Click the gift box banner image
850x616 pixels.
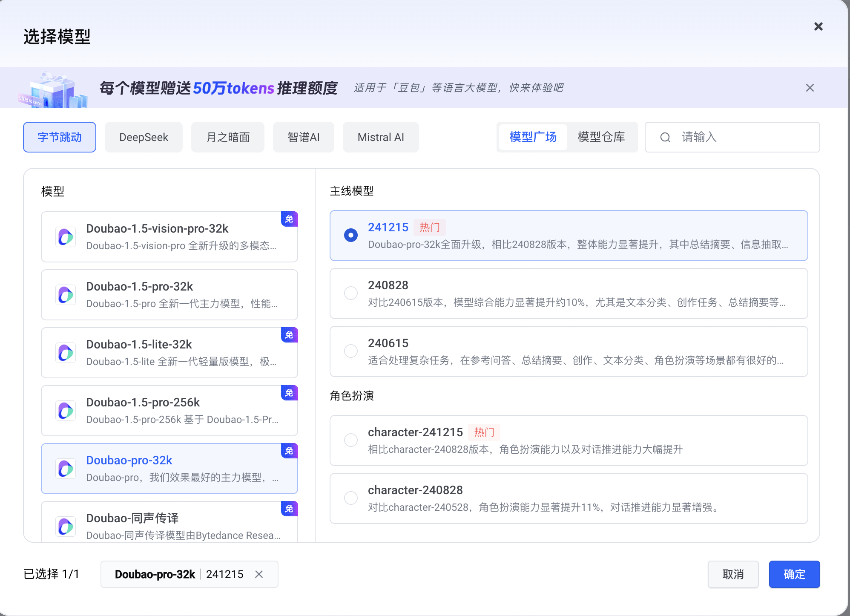point(53,91)
